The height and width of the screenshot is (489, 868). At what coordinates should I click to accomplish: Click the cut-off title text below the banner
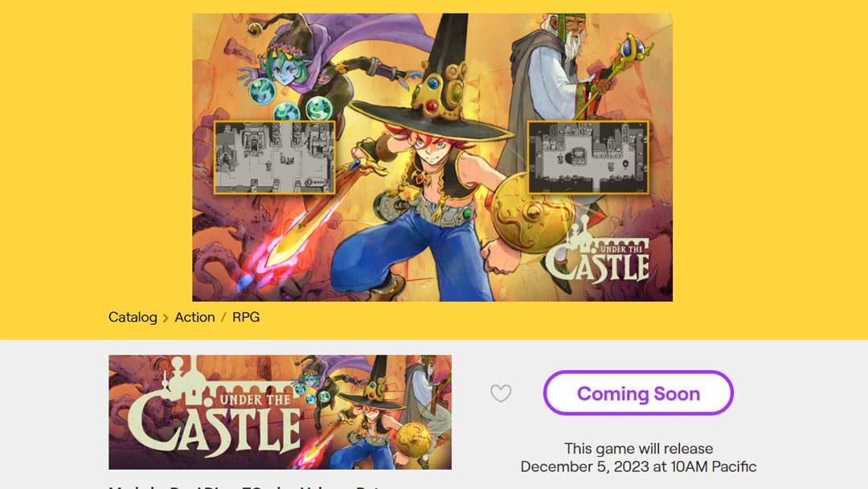point(247,487)
